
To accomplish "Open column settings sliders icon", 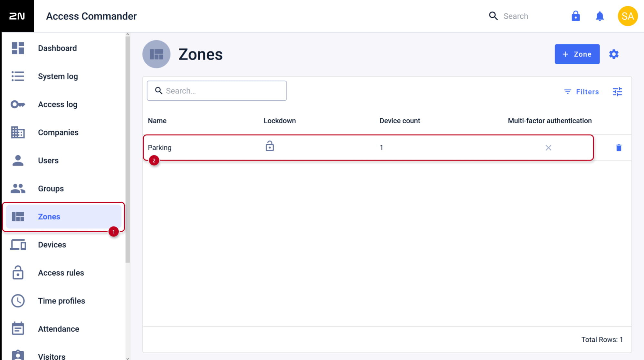I will [x=617, y=92].
